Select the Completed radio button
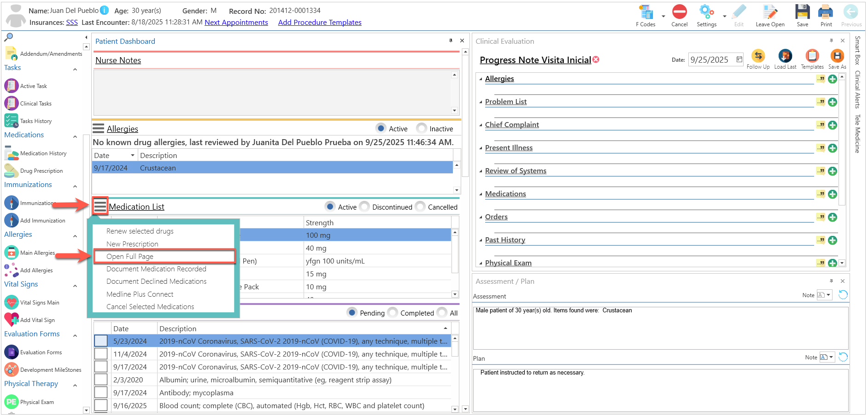Viewport: 868px width, 416px height. tap(393, 312)
